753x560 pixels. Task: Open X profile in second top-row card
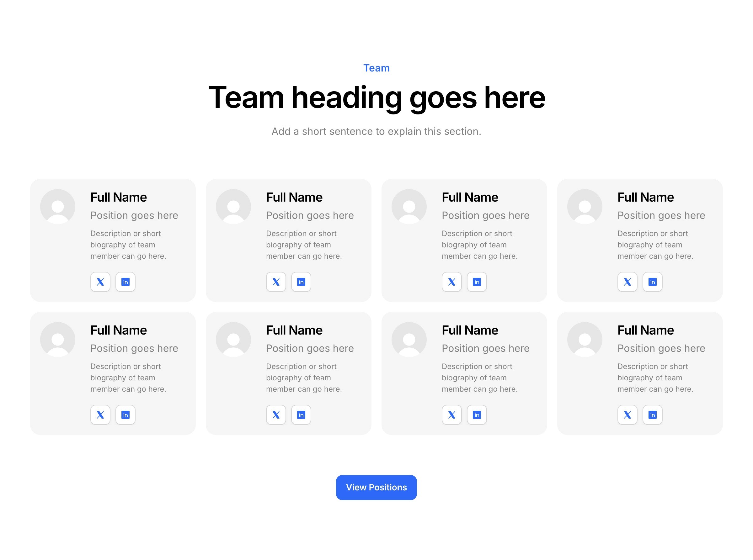[276, 282]
